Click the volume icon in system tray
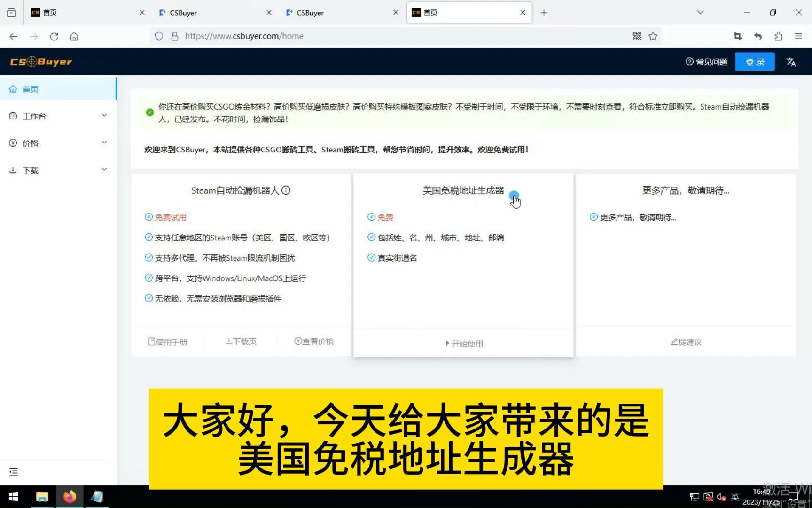This screenshot has height=508, width=812. tap(721, 497)
